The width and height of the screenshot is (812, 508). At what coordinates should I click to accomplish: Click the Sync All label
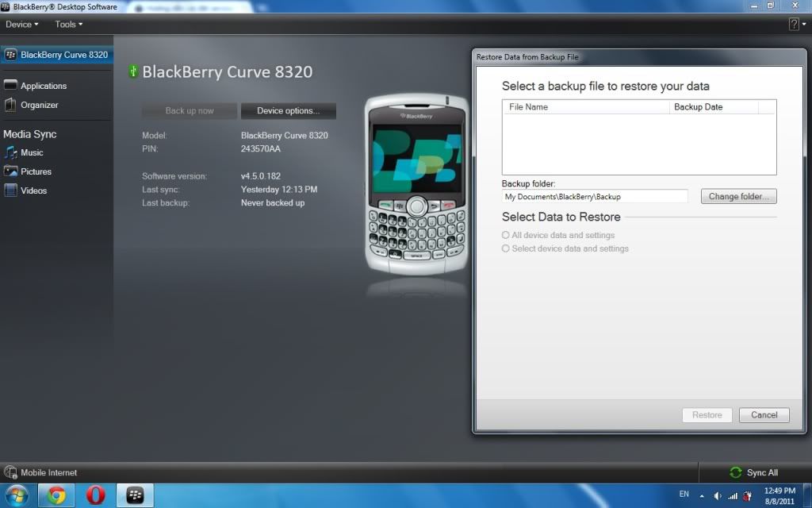coord(762,473)
